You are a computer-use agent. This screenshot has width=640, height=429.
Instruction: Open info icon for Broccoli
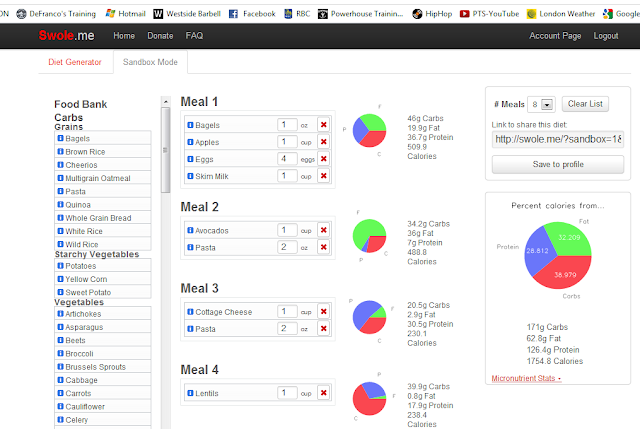point(60,353)
